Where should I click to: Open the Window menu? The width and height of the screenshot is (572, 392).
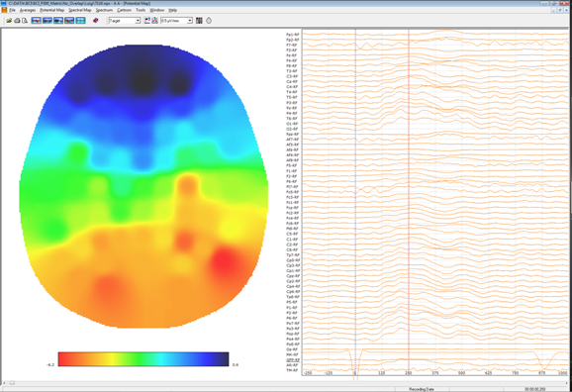[x=157, y=10]
